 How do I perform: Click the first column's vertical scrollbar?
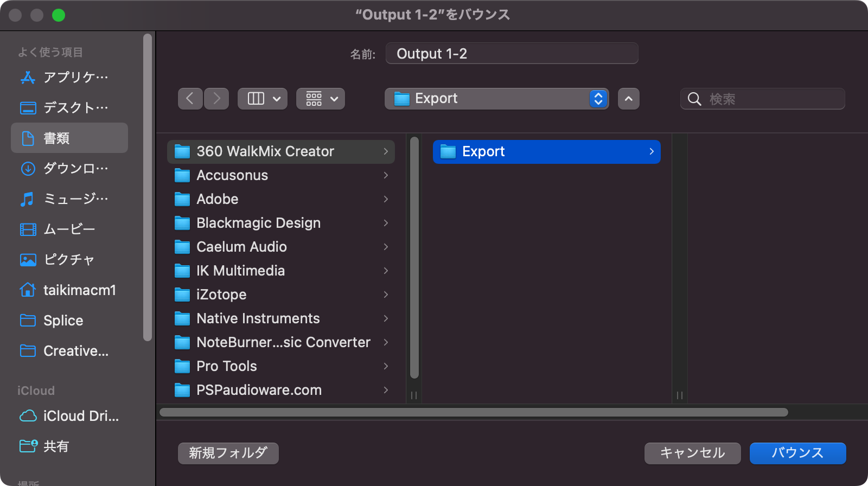click(x=414, y=258)
